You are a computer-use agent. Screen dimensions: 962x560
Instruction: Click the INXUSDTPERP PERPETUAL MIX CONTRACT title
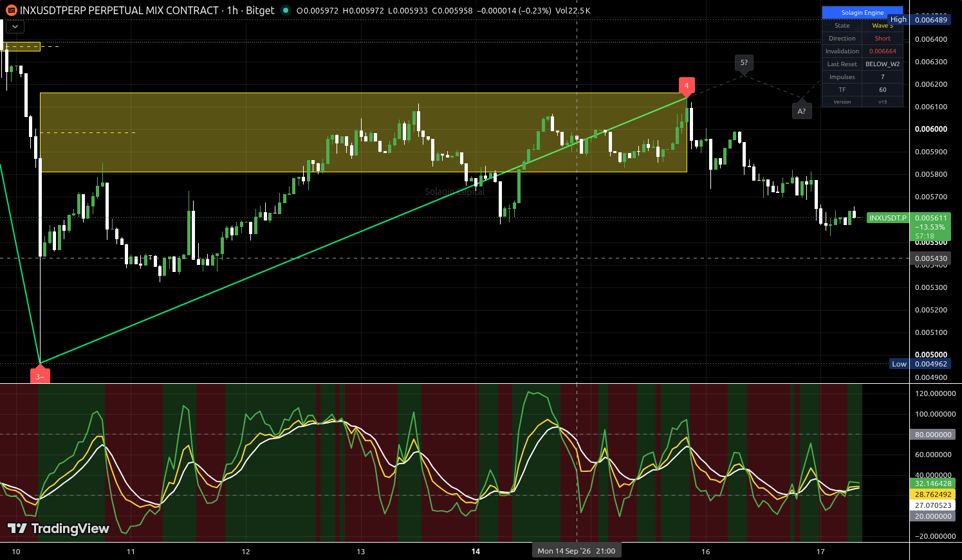tap(120, 10)
